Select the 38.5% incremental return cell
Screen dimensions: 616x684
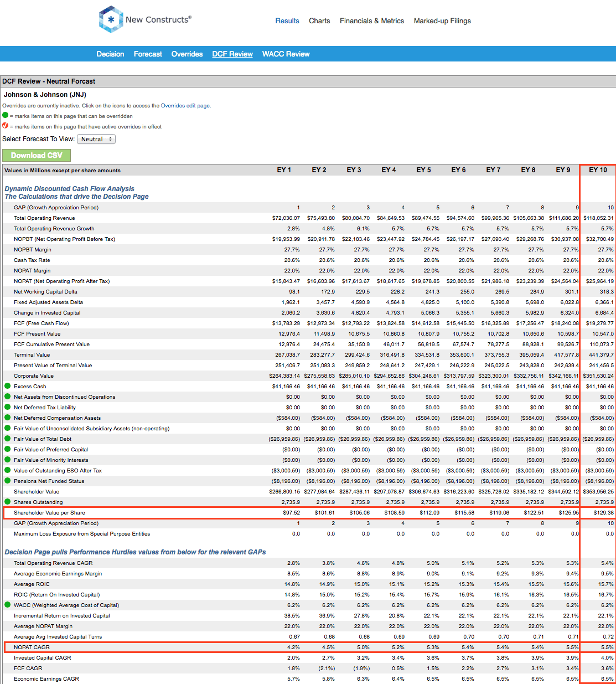tap(292, 616)
